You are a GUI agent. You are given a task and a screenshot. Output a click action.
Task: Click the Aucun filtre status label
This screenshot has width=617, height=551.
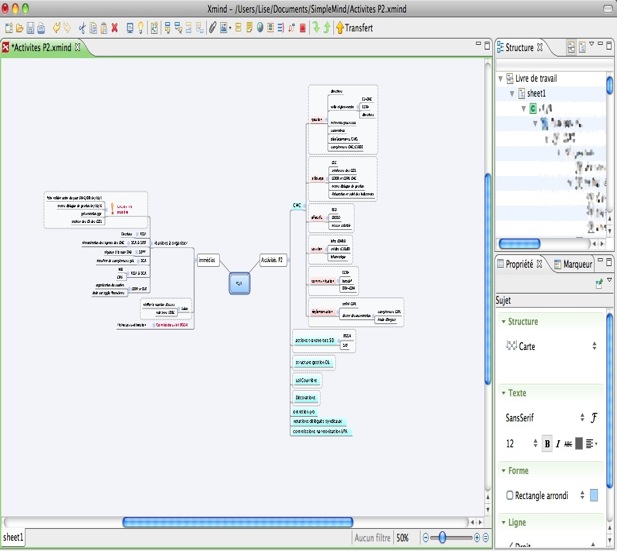click(373, 538)
